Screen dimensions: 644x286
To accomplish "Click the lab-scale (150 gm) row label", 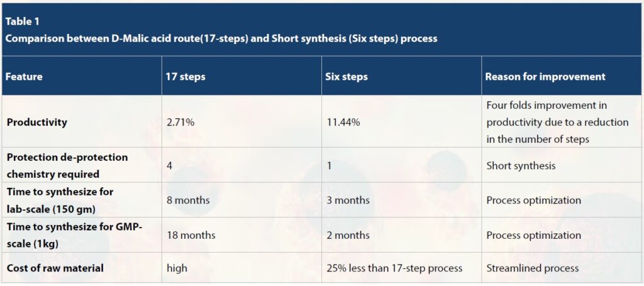I will coord(60,200).
